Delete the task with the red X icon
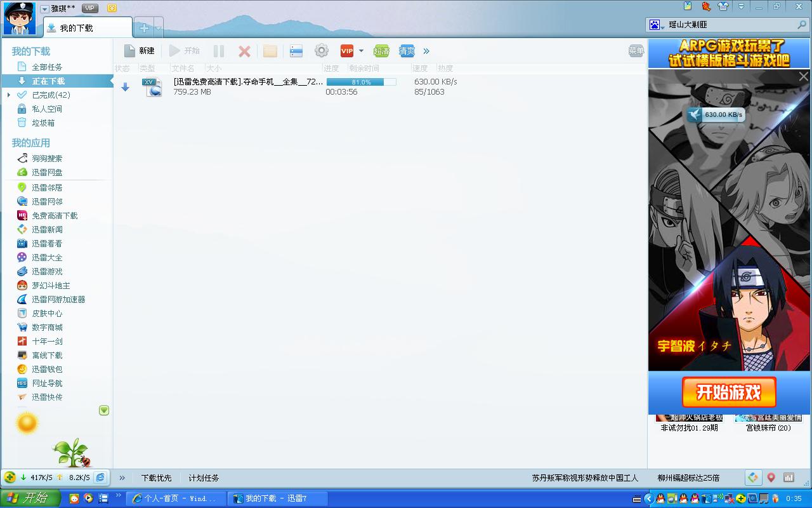Screen dimensions: 812x508 (244, 51)
